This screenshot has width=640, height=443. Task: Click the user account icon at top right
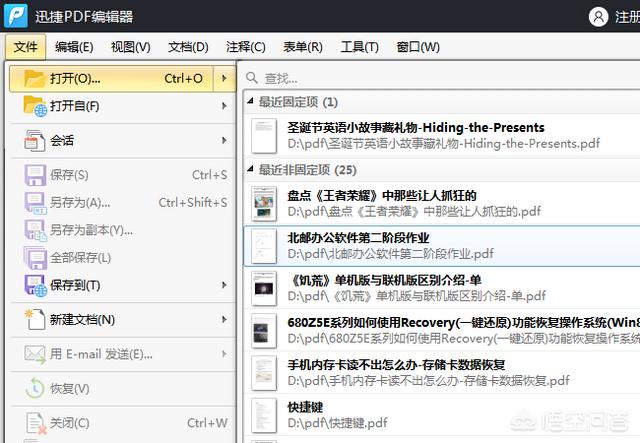point(598,17)
